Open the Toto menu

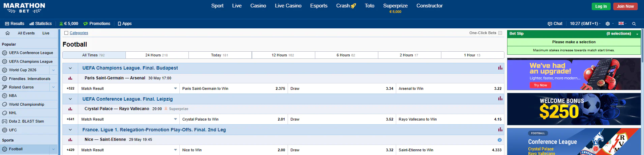click(370, 6)
